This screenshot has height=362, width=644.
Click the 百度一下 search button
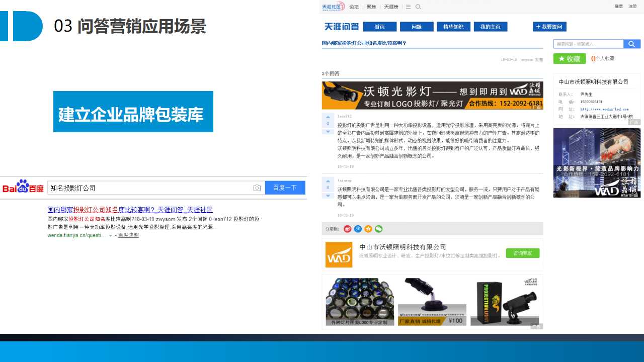tap(285, 188)
